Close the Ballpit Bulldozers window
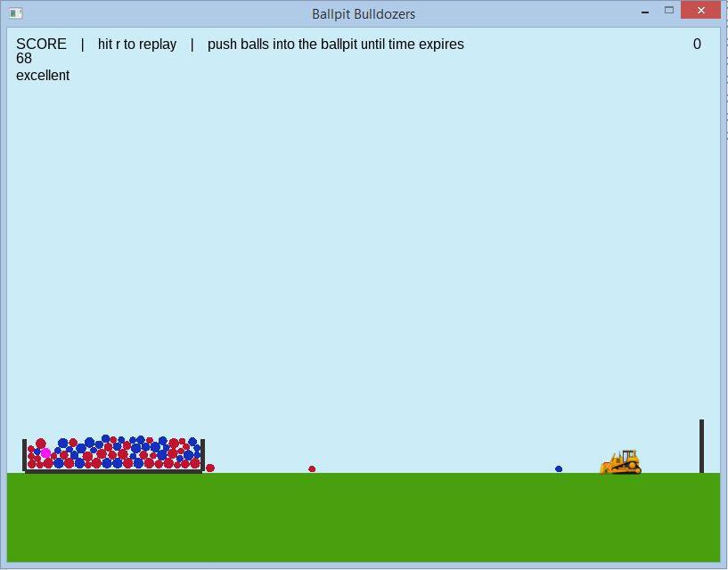The image size is (728, 570). tap(701, 10)
